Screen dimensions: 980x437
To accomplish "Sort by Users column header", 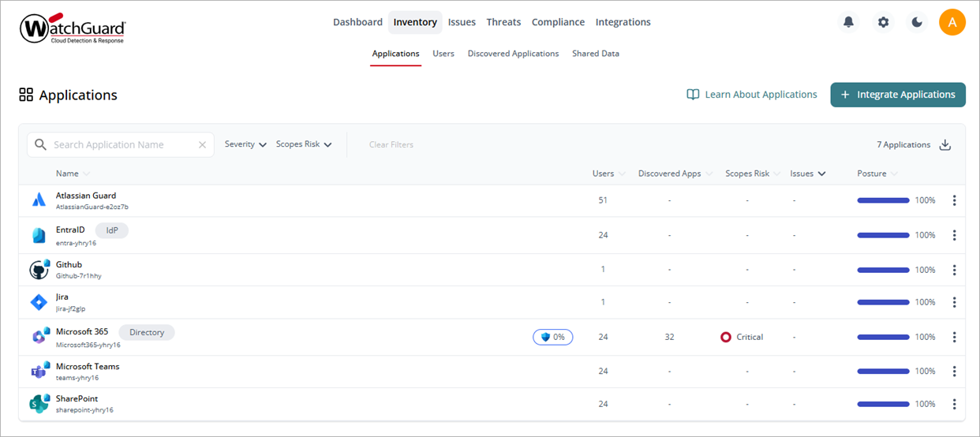I will (609, 174).
